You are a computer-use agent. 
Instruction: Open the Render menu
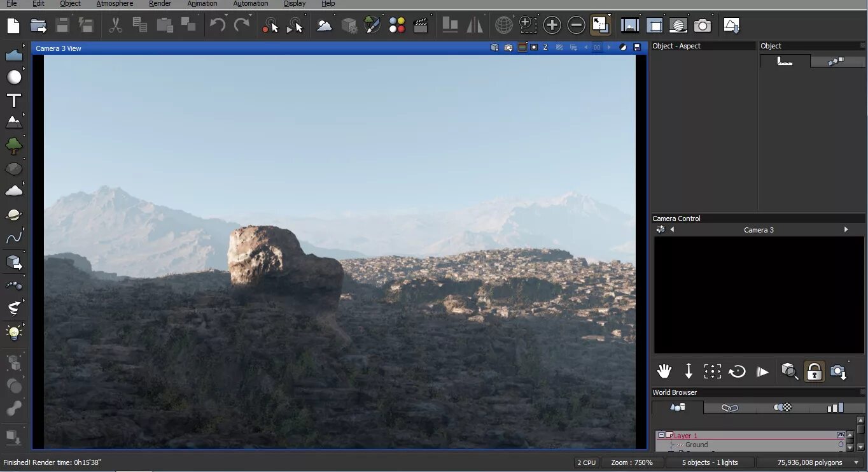[160, 4]
